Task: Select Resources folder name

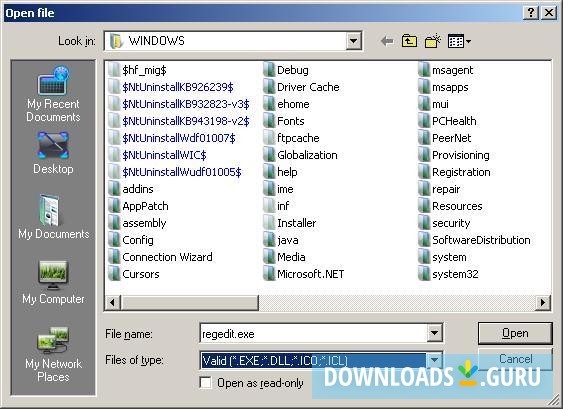Action: [457, 206]
